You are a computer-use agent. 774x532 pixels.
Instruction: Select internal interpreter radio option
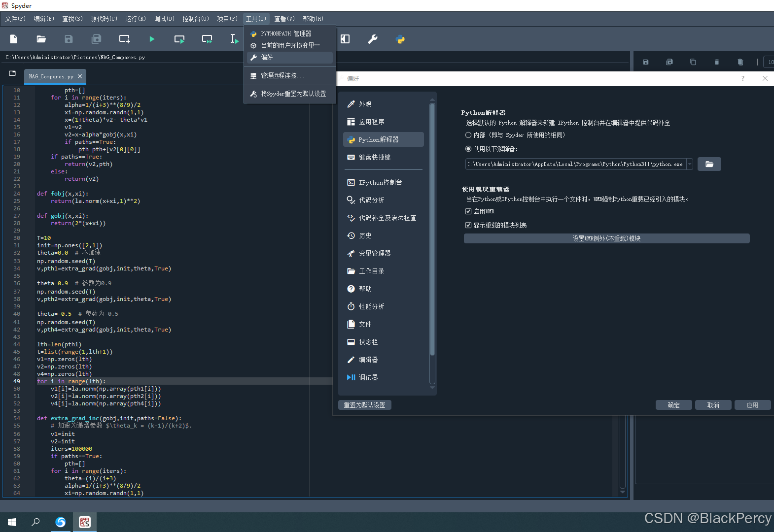tap(468, 135)
